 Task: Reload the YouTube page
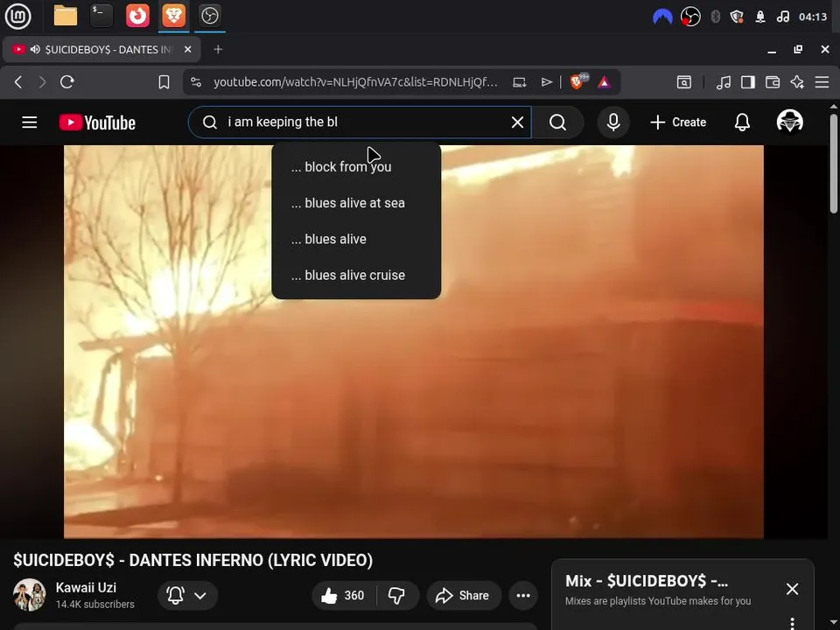(x=67, y=82)
